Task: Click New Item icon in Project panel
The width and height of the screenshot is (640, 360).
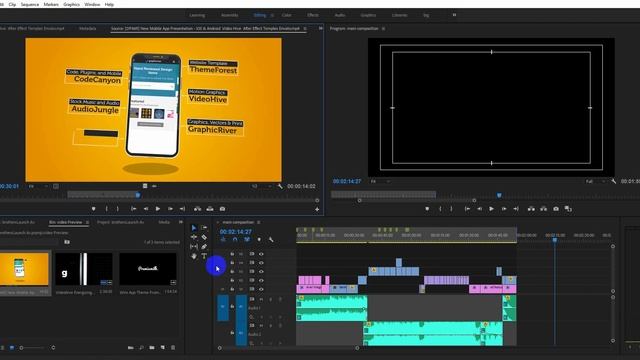Action: (x=162, y=348)
